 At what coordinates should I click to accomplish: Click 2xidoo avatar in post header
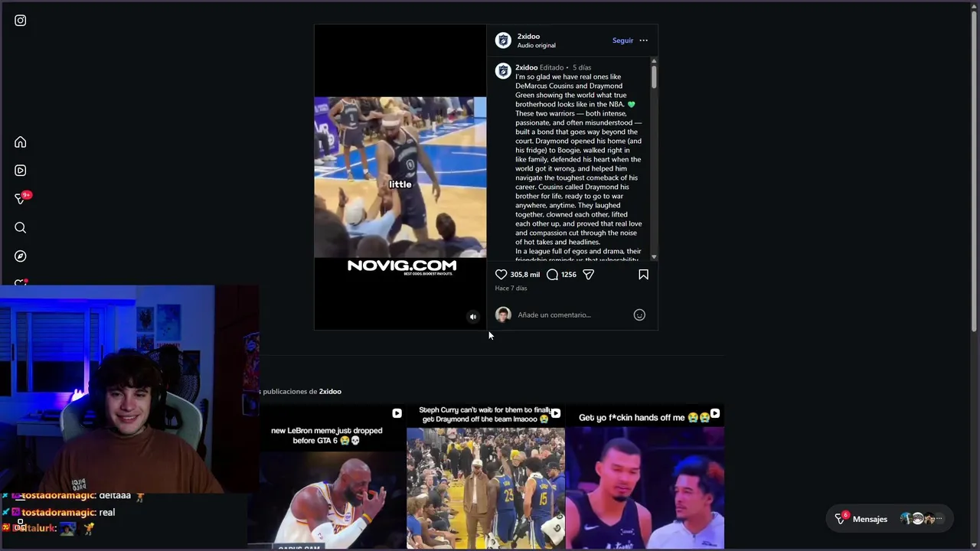pos(503,41)
